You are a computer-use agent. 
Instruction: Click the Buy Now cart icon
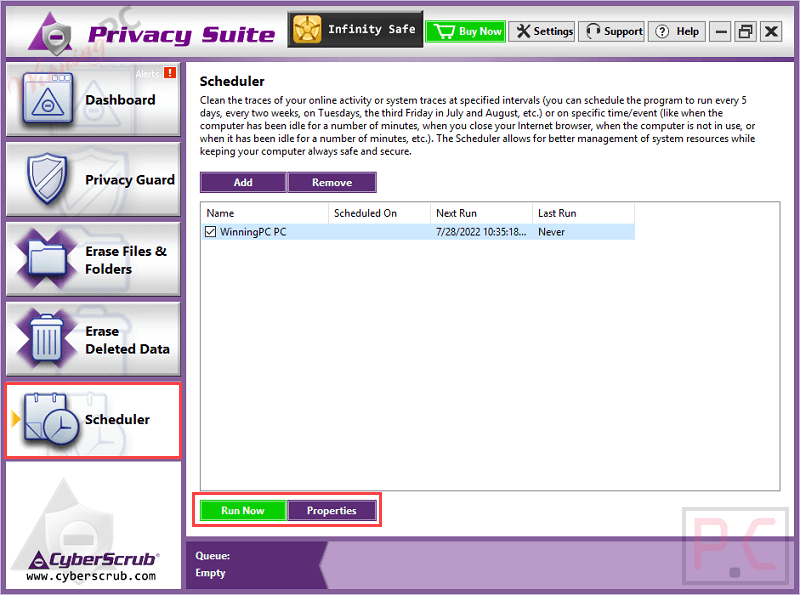pyautogui.click(x=444, y=32)
